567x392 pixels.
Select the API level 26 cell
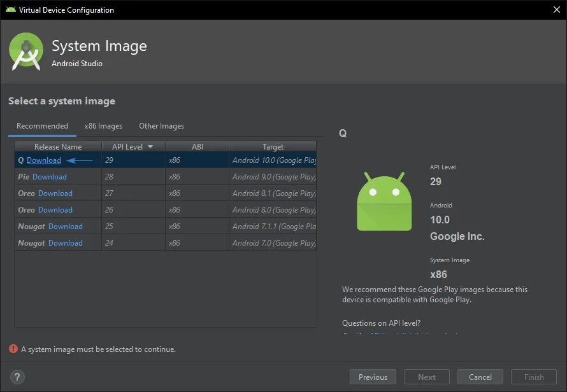pos(133,210)
